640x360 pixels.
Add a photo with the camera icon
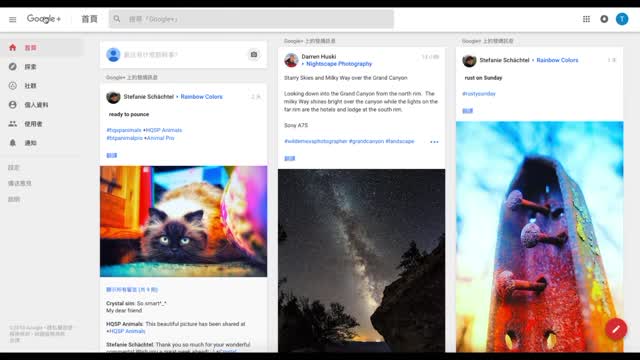click(253, 55)
